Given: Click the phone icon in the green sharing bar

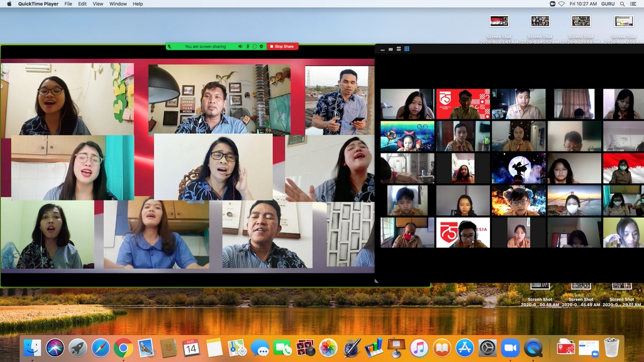Looking at the screenshot, I should 169,47.
